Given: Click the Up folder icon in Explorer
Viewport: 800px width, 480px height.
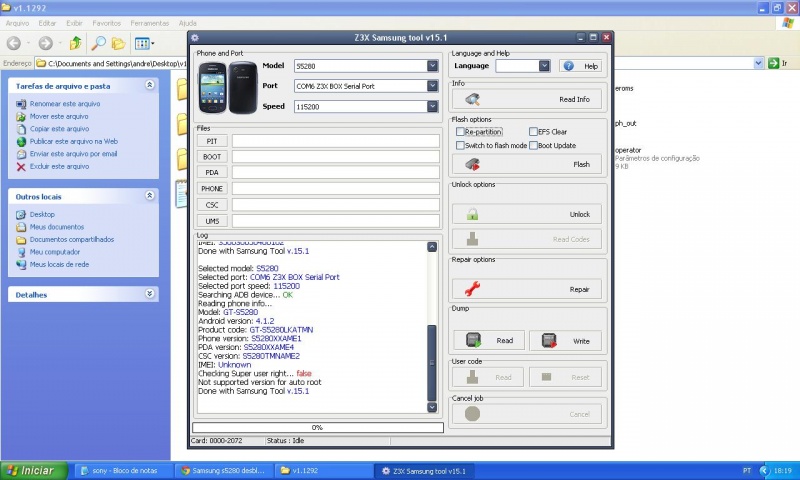Looking at the screenshot, I should pyautogui.click(x=76, y=43).
